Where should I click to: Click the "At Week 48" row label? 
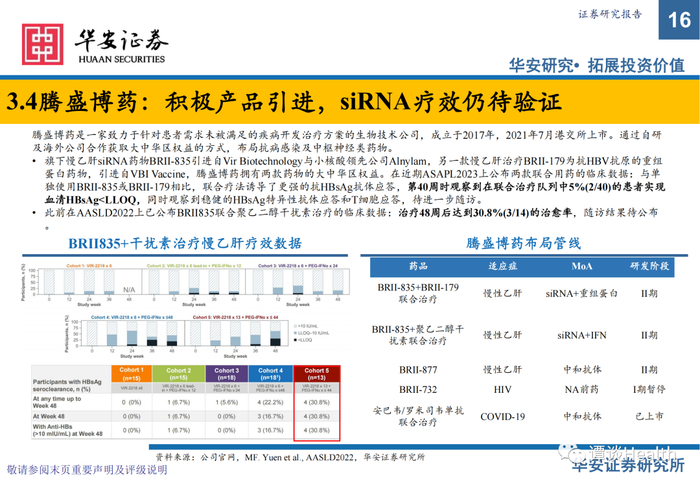coord(49,416)
